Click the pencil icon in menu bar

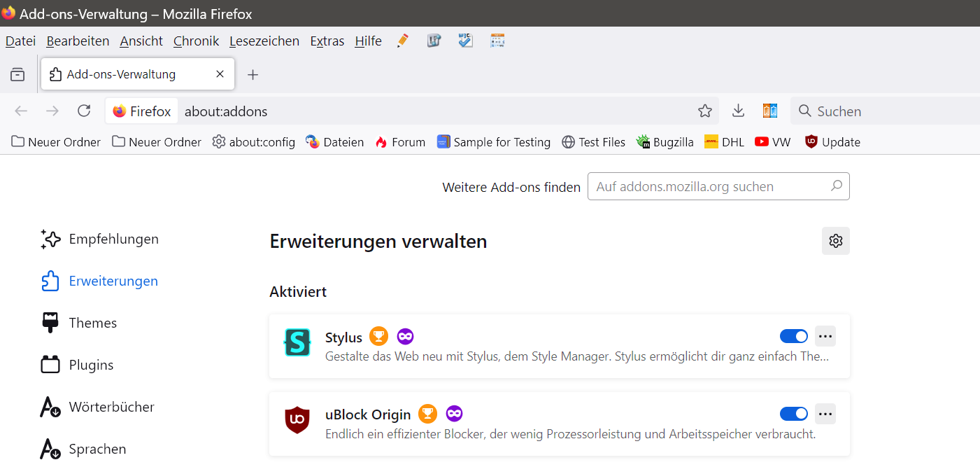click(x=402, y=41)
